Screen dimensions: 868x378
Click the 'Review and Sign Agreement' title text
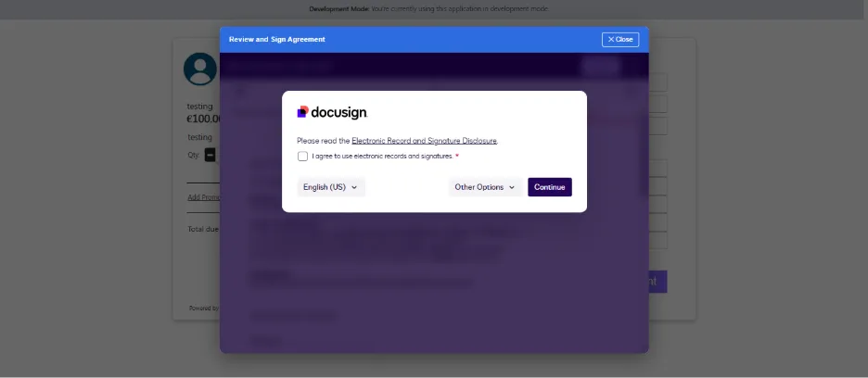(x=276, y=39)
